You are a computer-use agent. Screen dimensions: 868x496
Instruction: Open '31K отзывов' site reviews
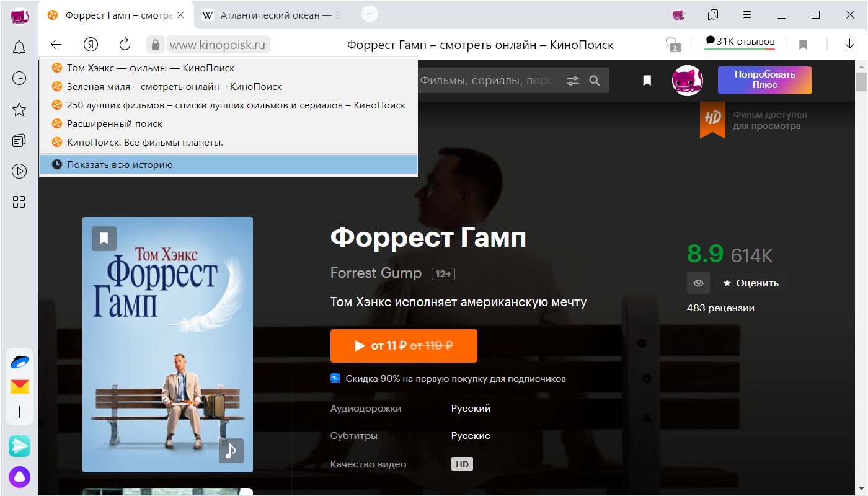740,42
